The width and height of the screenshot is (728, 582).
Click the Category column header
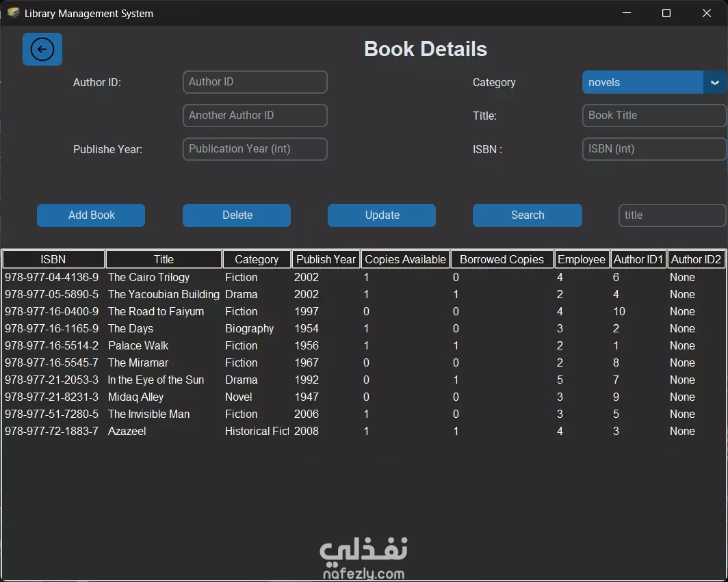257,259
